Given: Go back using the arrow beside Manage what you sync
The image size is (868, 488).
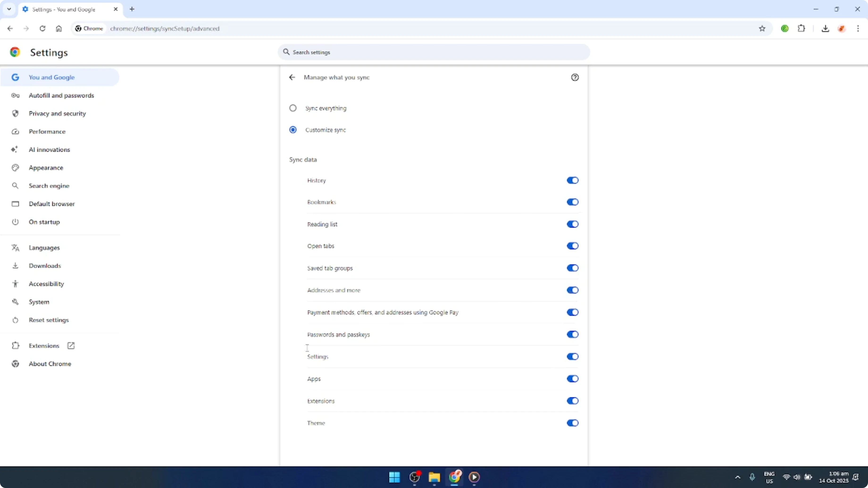Looking at the screenshot, I should [x=292, y=77].
